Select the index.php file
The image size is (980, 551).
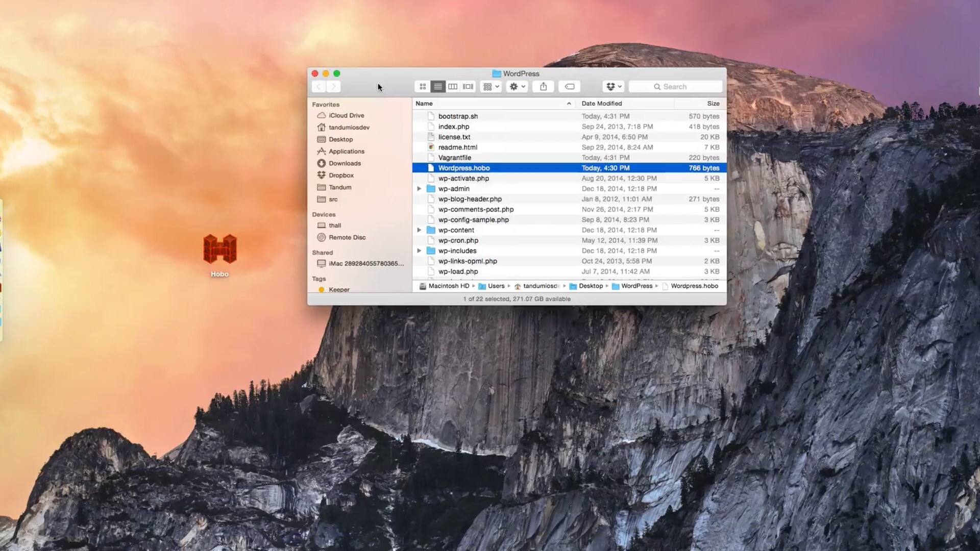(569, 127)
